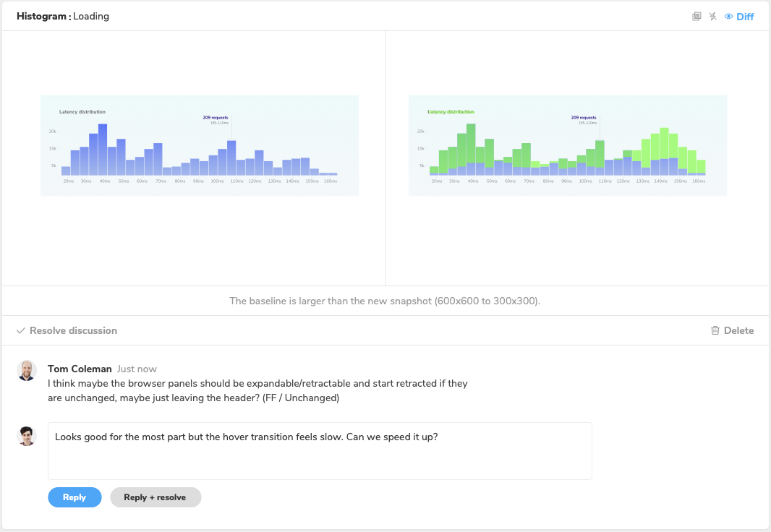771x532 pixels.
Task: Click the overlapping squares overlay icon
Action: coord(697,16)
